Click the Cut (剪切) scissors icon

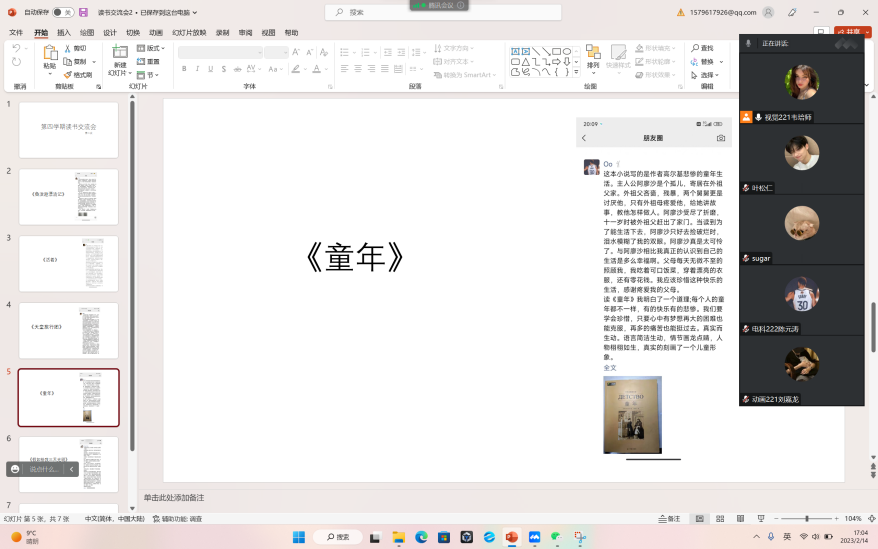(67, 48)
